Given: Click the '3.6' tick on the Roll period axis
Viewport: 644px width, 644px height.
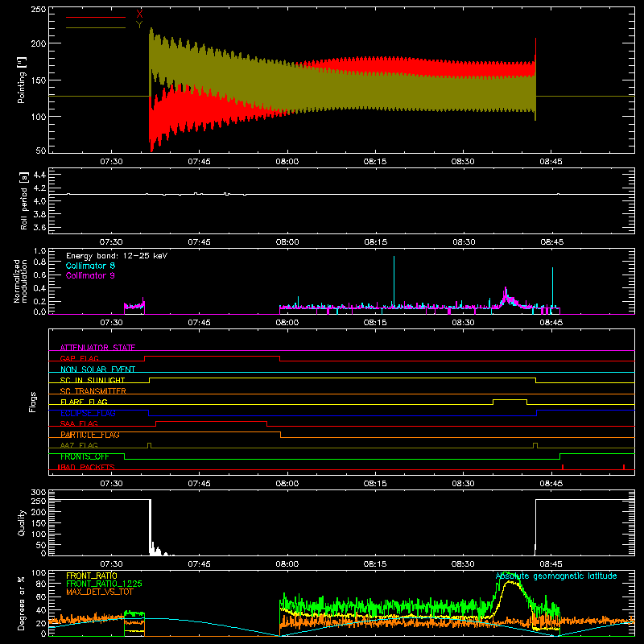Looking at the screenshot, I should [x=39, y=227].
